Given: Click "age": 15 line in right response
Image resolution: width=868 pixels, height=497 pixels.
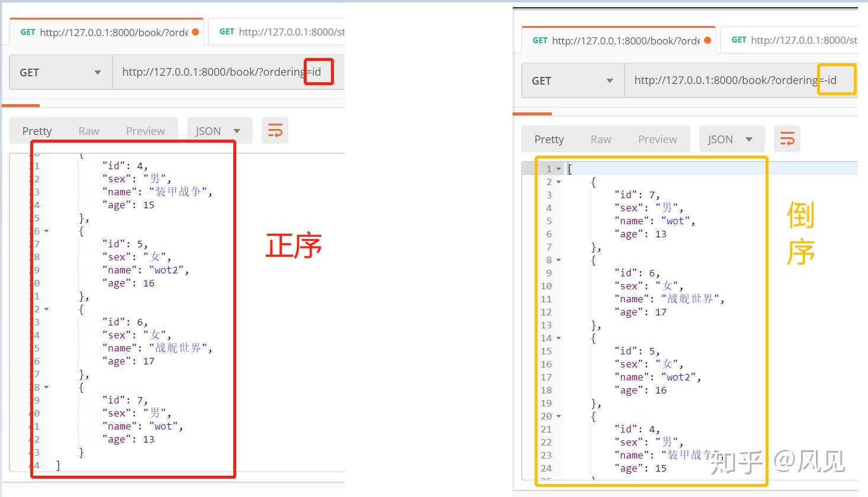Looking at the screenshot, I should click(640, 469).
